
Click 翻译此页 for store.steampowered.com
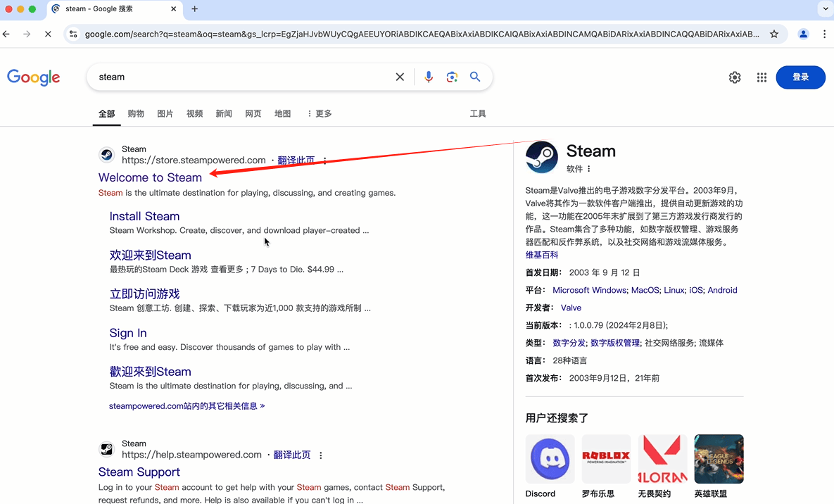tap(296, 160)
